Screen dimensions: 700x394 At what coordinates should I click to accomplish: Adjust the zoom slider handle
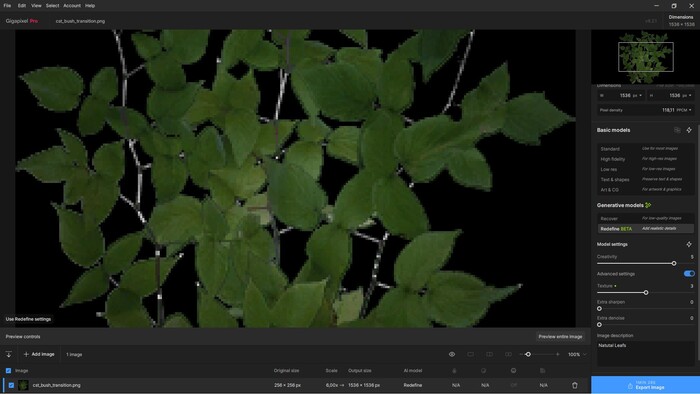[528, 354]
